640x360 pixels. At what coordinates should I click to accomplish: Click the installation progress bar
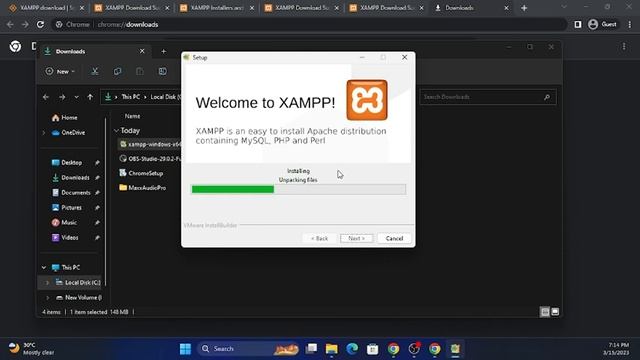(298, 189)
